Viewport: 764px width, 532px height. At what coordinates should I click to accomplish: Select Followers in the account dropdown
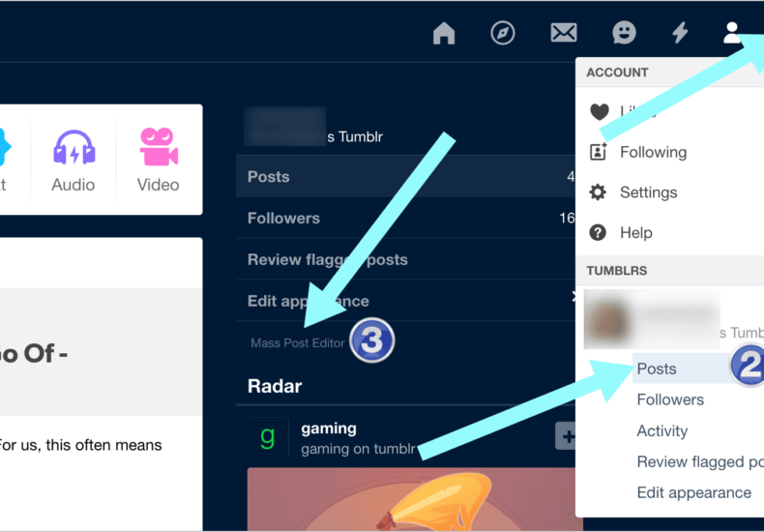670,399
